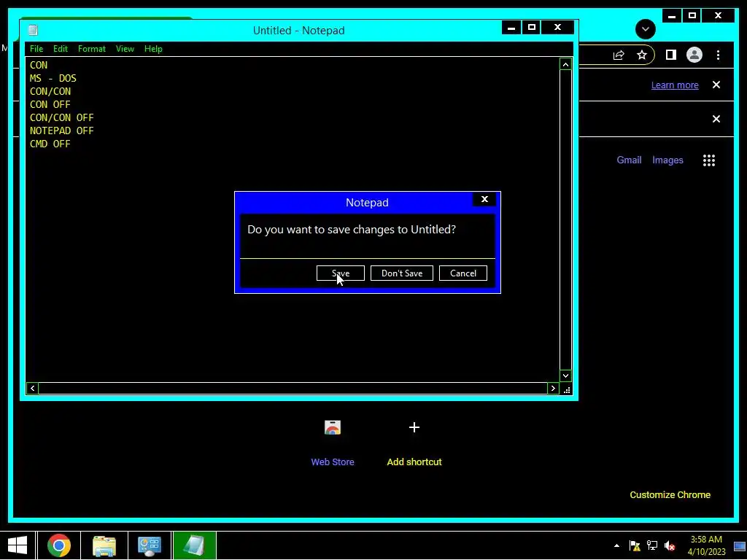Cancel the save changes dialog
The width and height of the screenshot is (747, 560).
[463, 273]
